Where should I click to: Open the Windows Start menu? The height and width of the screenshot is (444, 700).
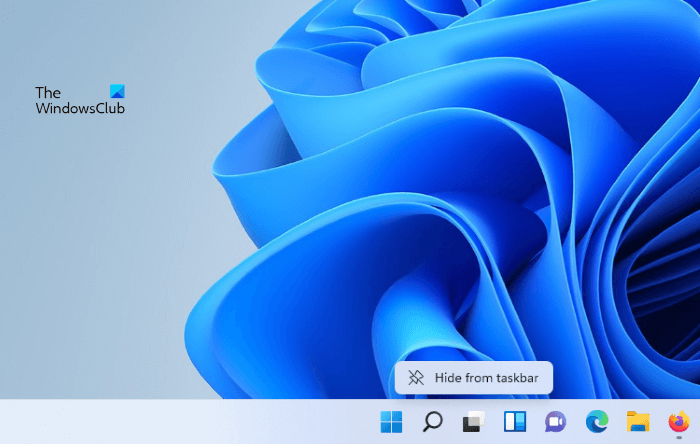pyautogui.click(x=391, y=422)
